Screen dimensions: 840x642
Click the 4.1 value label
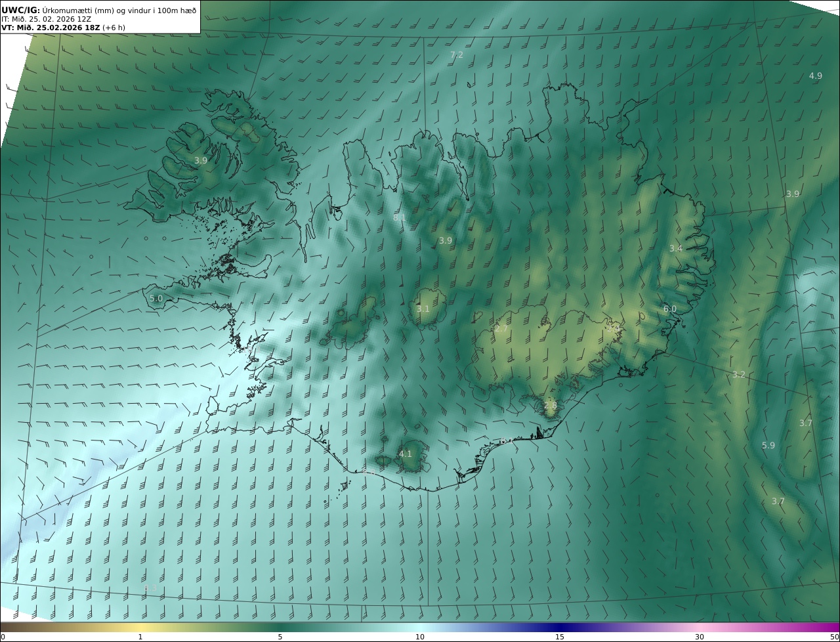click(406, 454)
